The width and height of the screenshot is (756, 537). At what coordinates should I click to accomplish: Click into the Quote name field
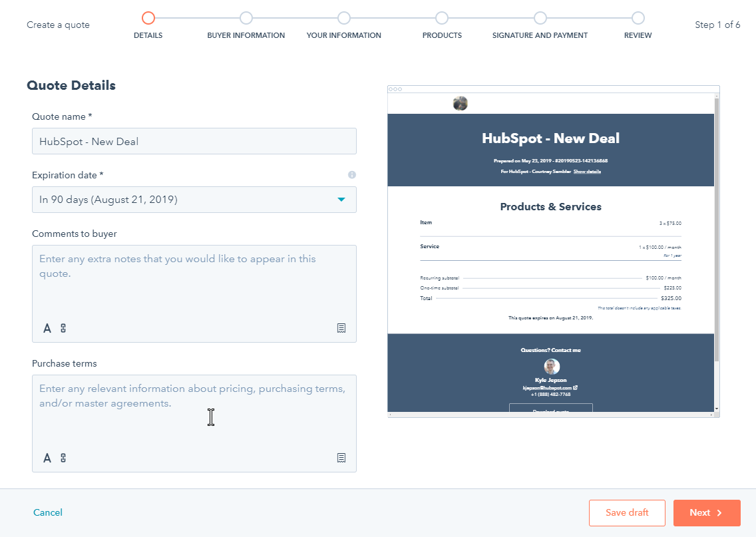(x=194, y=141)
